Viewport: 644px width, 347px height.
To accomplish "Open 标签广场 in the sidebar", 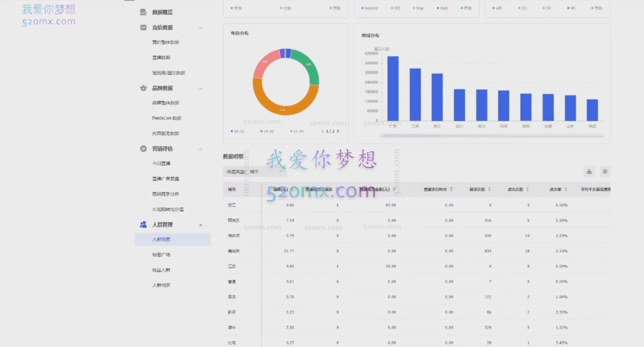I will tap(161, 255).
